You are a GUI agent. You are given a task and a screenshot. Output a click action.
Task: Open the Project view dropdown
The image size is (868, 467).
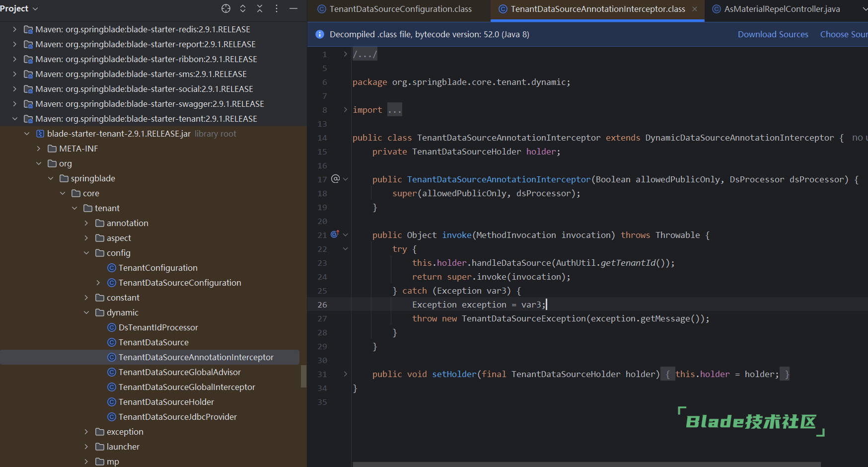(19, 8)
